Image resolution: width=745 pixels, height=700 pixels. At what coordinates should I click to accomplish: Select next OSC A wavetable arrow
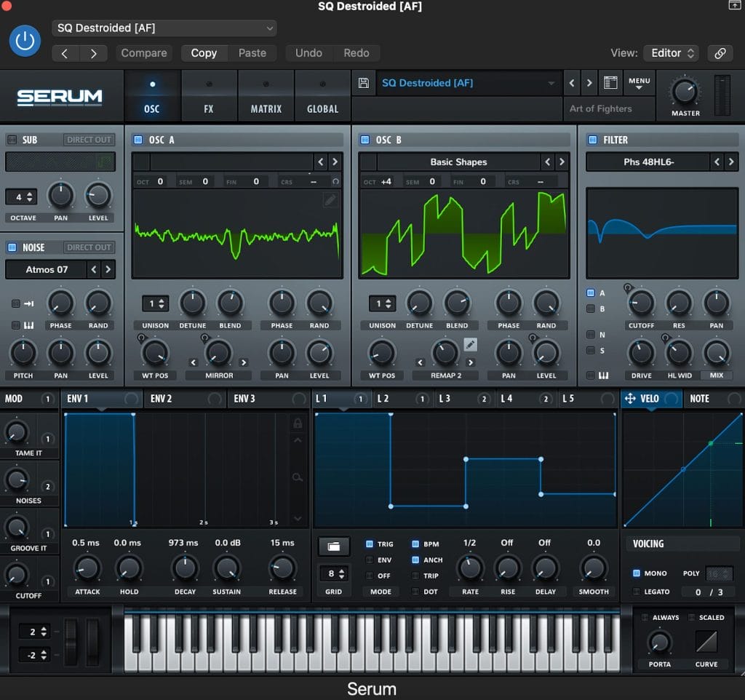(335, 162)
